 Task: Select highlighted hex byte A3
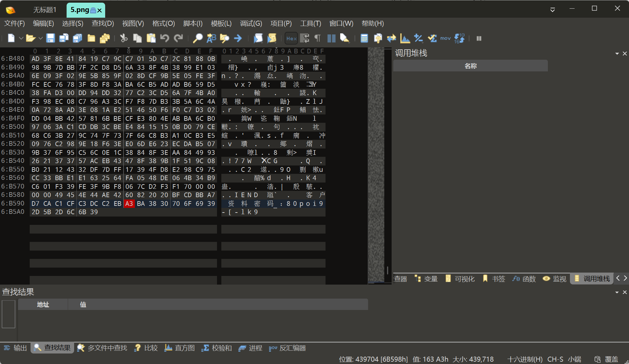(129, 204)
